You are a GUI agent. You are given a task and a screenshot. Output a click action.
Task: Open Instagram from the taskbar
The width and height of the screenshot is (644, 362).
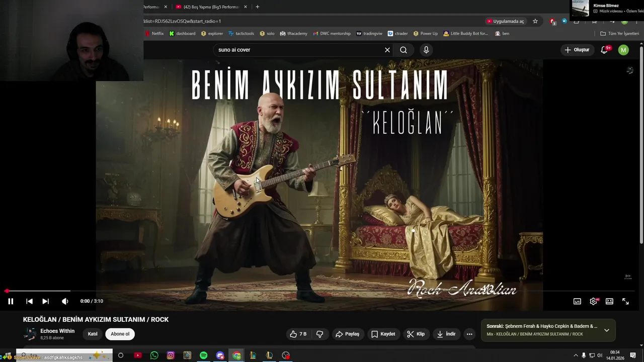click(171, 355)
